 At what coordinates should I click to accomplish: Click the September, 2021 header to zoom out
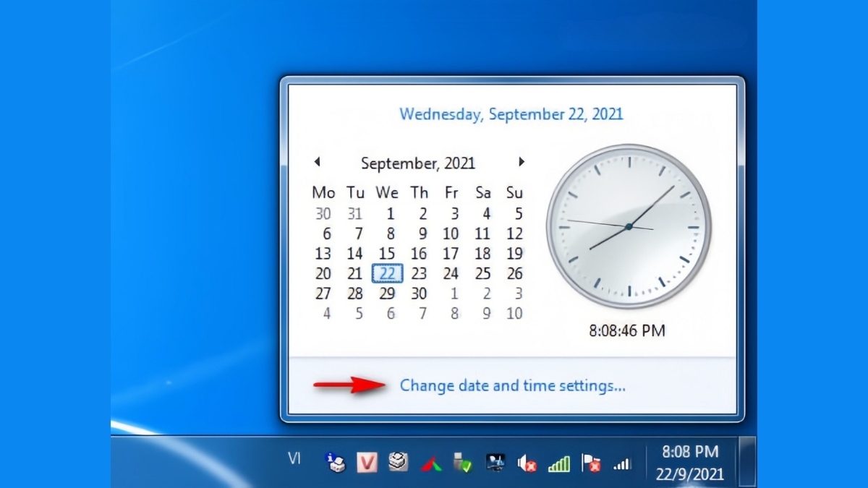[418, 162]
